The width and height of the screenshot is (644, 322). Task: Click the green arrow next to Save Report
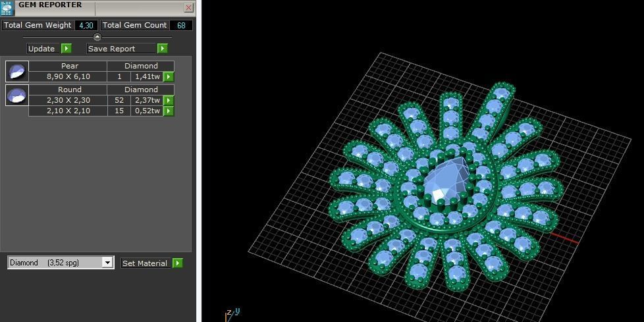point(162,49)
